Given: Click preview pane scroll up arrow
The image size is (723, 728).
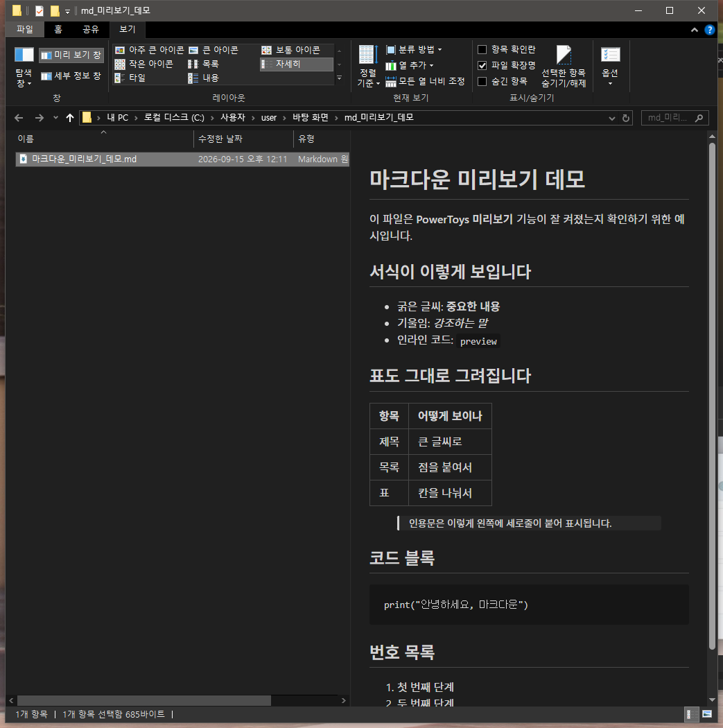Looking at the screenshot, I should (x=712, y=137).
